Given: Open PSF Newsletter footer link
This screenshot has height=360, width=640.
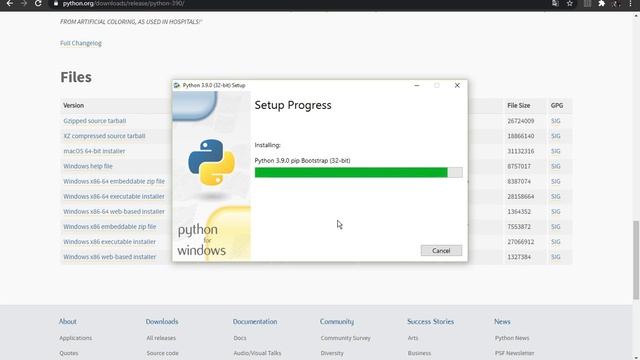Looking at the screenshot, I should click(x=515, y=353).
